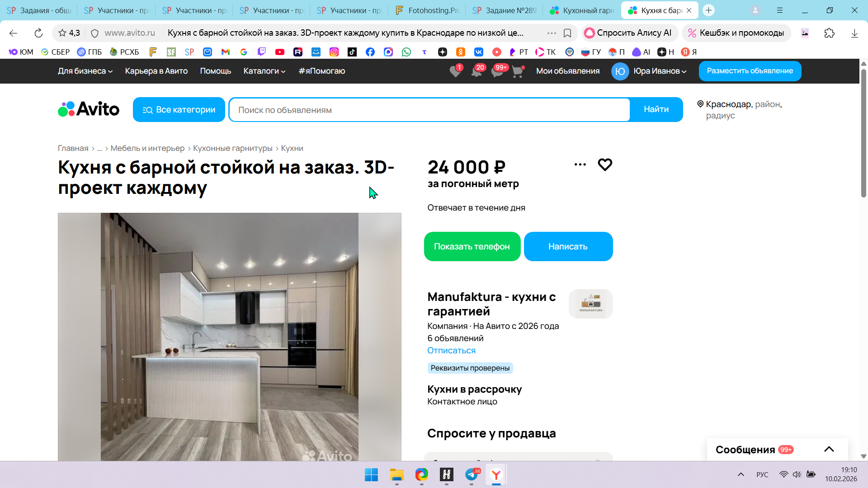This screenshot has width=868, height=488.
Task: Expand the Каталоги dropdown menu
Action: [x=264, y=71]
